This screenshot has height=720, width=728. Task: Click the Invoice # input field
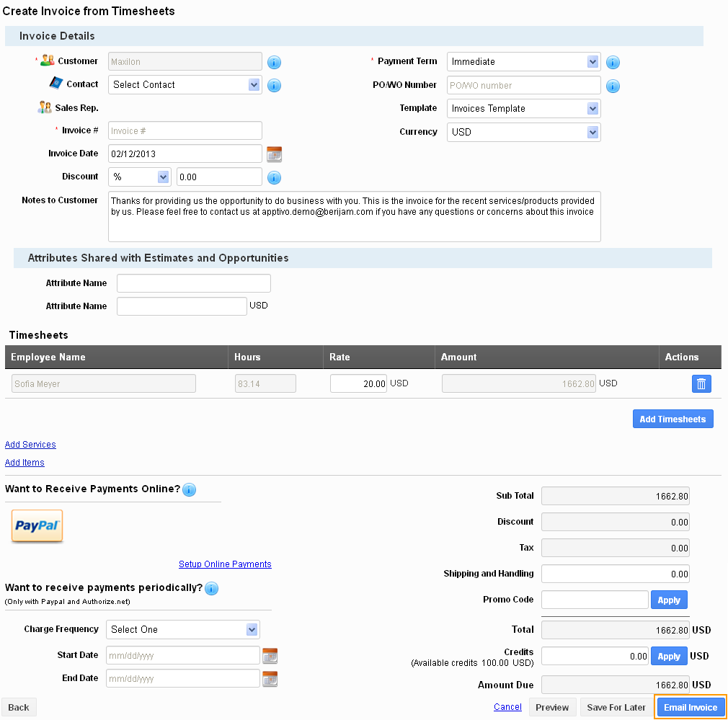(x=185, y=130)
